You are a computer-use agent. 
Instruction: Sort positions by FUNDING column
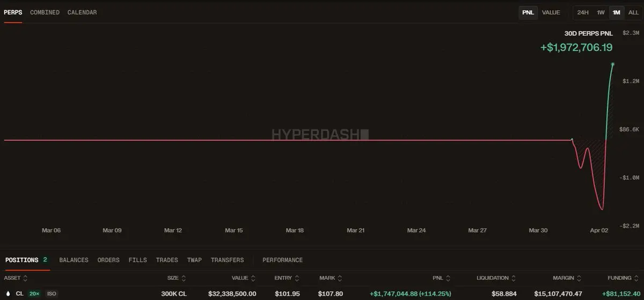(624, 278)
